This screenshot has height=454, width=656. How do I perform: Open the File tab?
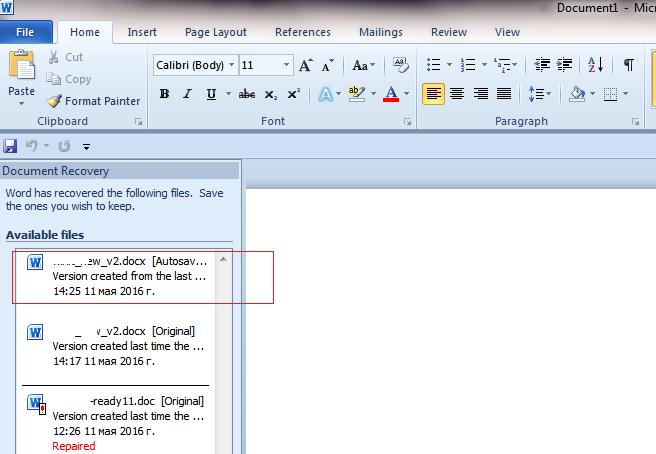(x=25, y=32)
